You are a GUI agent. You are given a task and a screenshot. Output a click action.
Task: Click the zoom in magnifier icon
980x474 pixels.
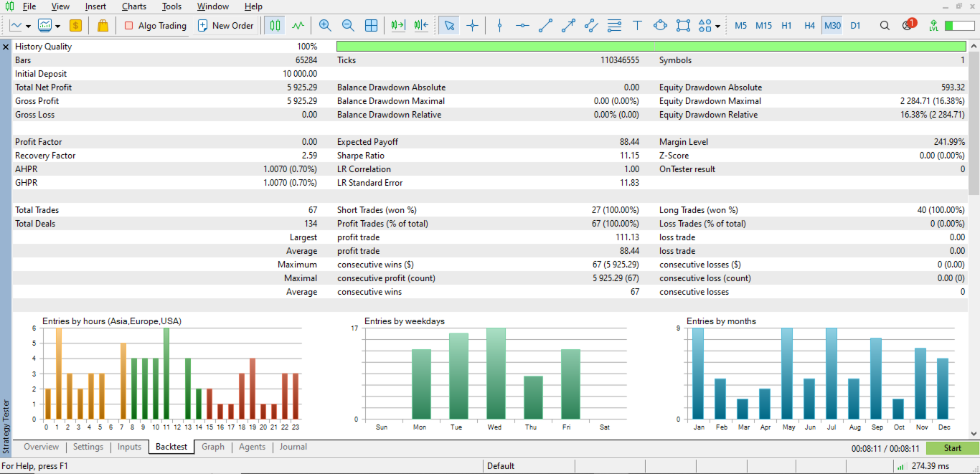click(x=325, y=26)
